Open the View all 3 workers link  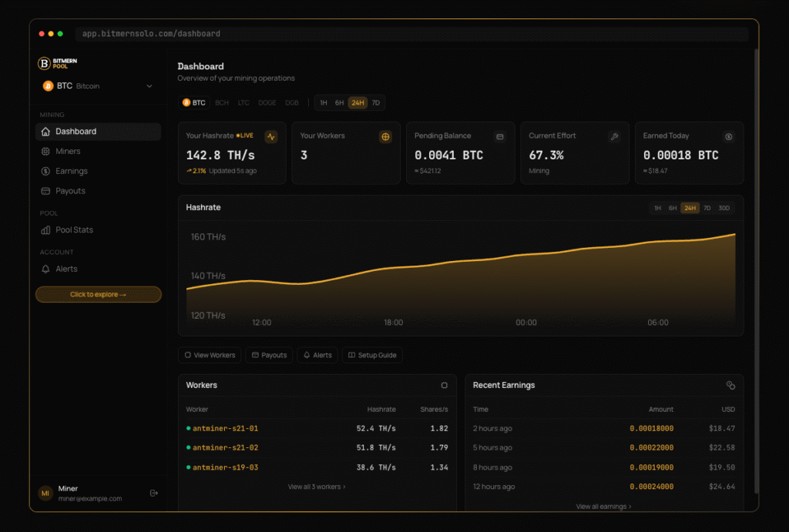[x=317, y=486]
